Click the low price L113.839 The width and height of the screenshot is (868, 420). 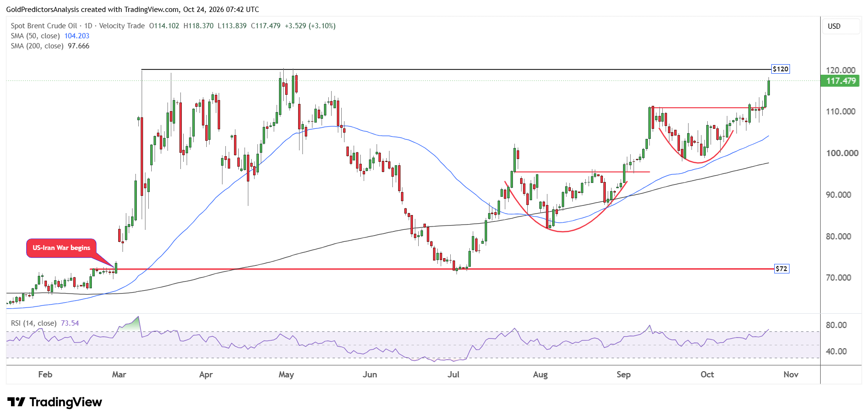tap(232, 26)
